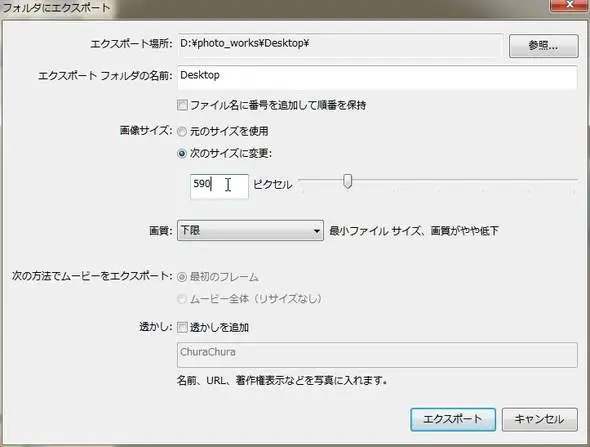Click the 参照... browse button

(x=544, y=46)
